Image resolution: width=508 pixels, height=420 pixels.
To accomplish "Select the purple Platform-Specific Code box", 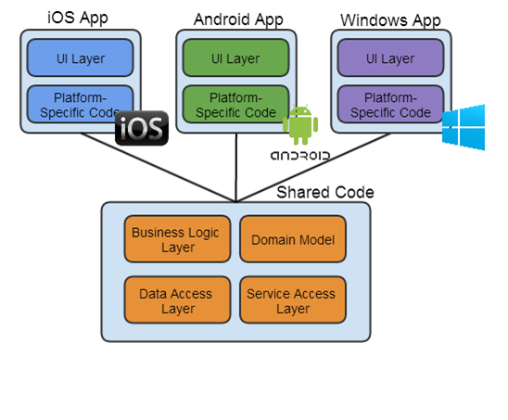I will point(390,105).
